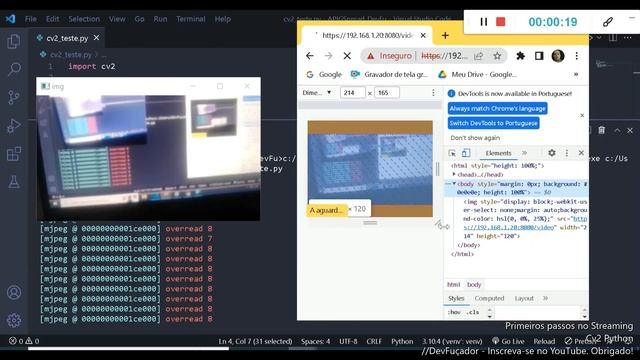Toggle the DevTools device toolbar
This screenshot has width=640, height=360.
[x=466, y=153]
